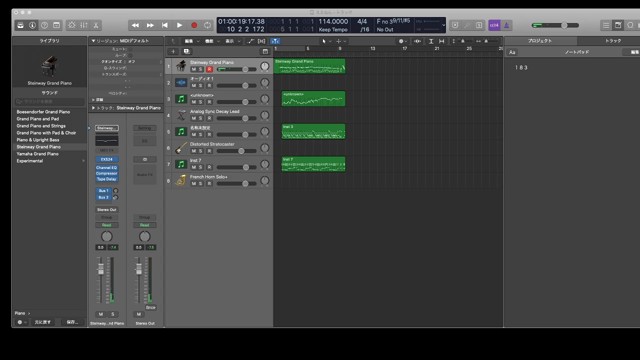Disable record on Steinway Grand Piano track
This screenshot has height=360, width=640.
pos(209,69)
